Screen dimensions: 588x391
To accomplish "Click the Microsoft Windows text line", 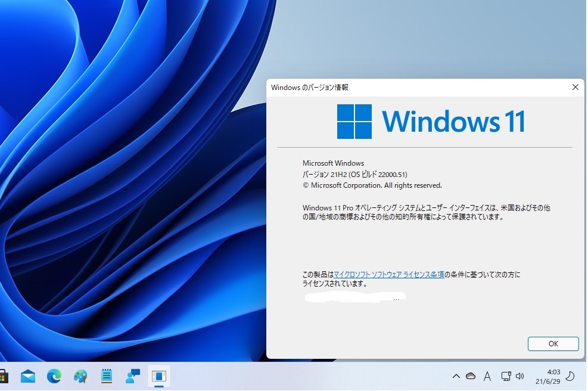I will click(334, 163).
